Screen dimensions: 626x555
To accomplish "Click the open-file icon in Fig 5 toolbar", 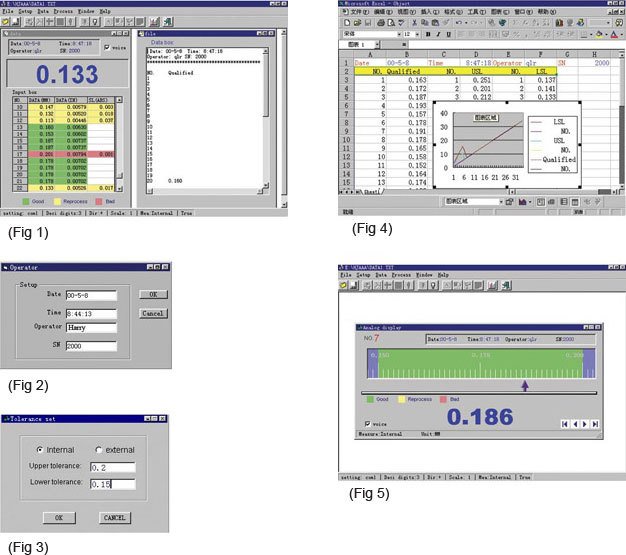I will [x=343, y=285].
